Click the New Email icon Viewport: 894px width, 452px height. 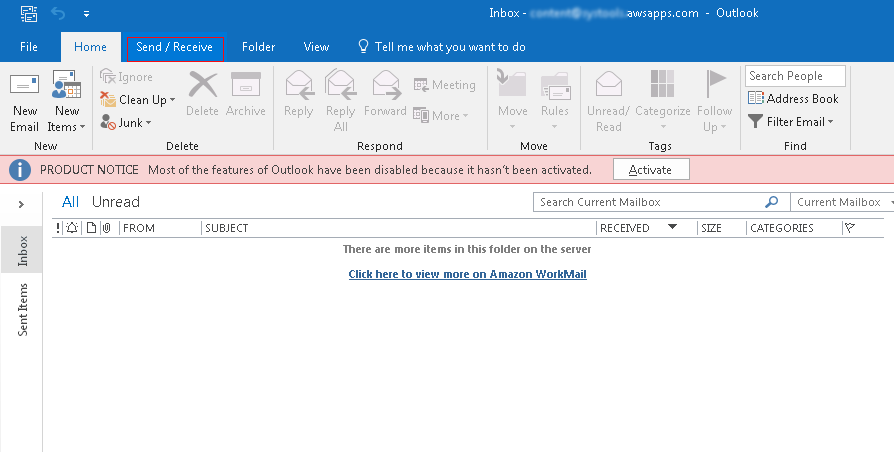click(x=25, y=85)
